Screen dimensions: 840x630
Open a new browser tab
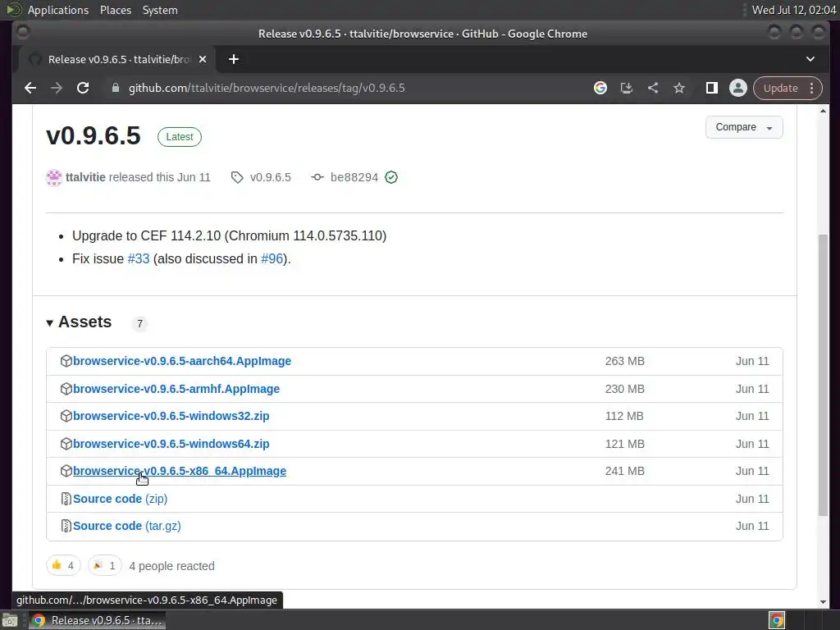tap(234, 59)
